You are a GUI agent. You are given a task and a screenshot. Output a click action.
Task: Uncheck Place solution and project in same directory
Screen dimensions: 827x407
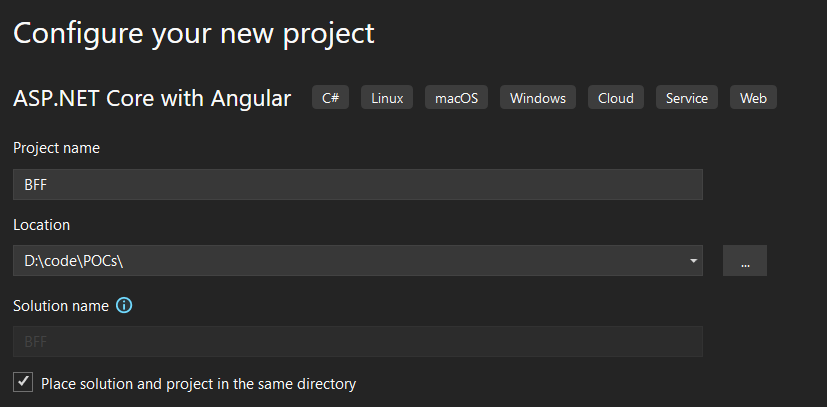click(23, 382)
